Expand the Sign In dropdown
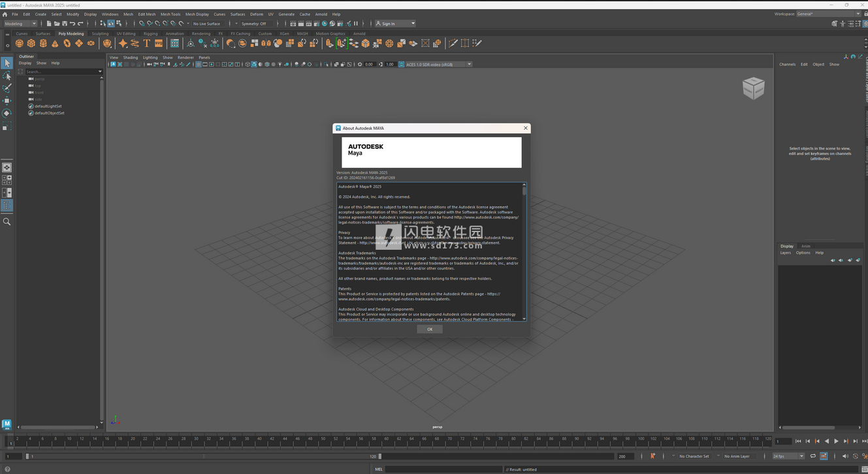868x474 pixels. click(395, 24)
